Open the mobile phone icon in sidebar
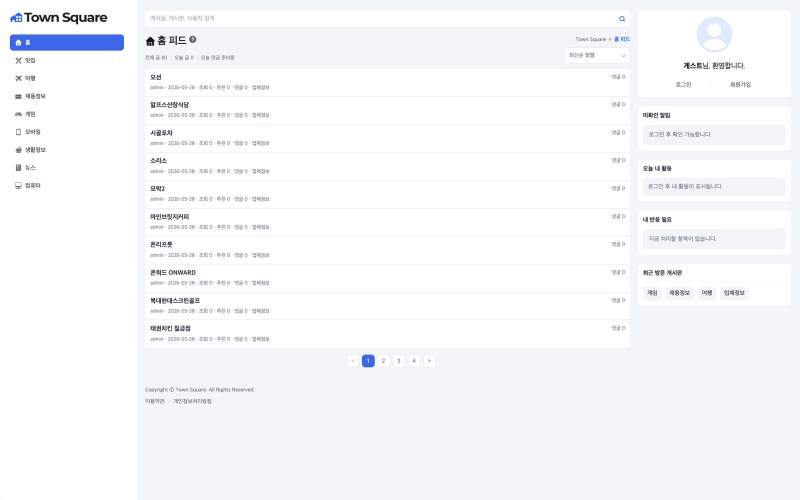 point(18,132)
